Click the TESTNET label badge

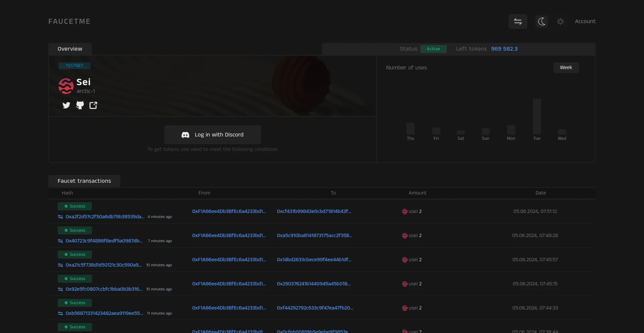click(74, 66)
